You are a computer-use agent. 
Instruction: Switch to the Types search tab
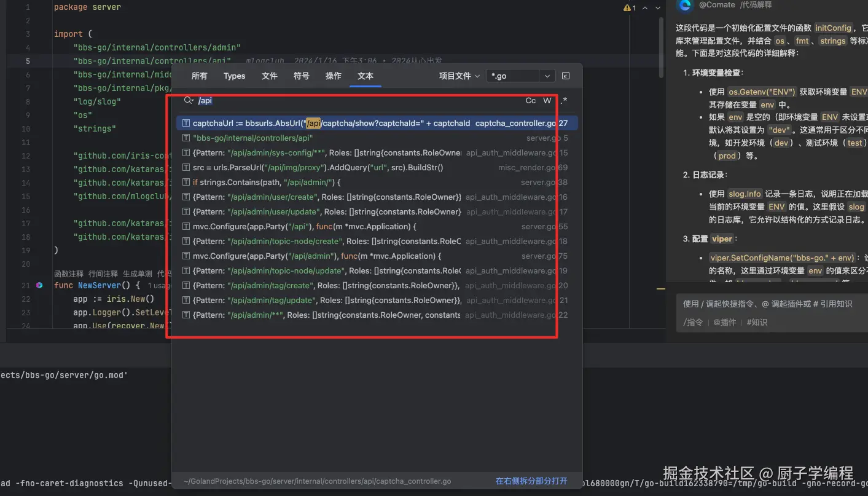[235, 76]
